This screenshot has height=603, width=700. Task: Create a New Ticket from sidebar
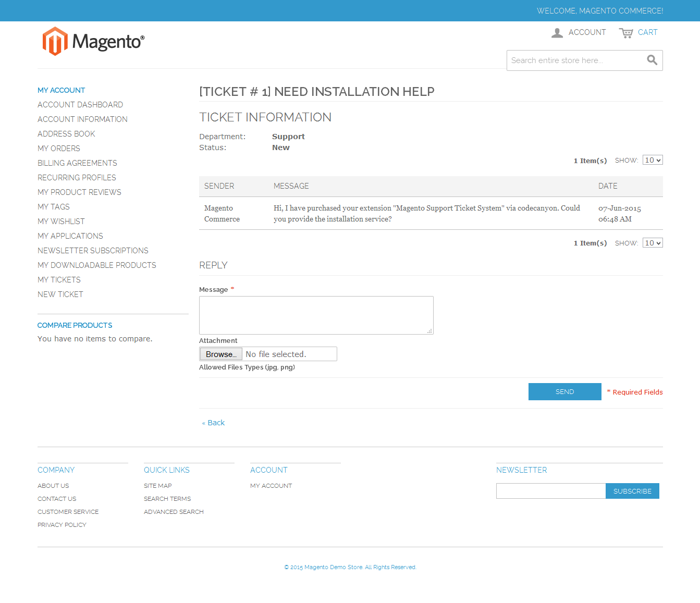coord(60,294)
